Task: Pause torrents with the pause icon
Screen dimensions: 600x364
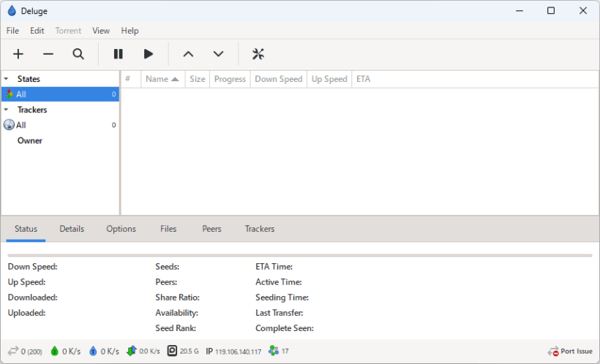Action: 119,54
